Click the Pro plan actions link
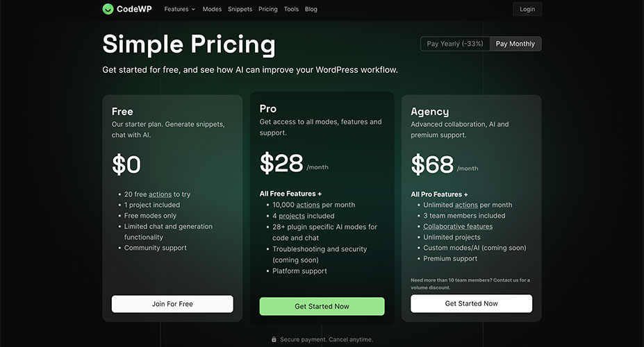The width and height of the screenshot is (644, 347). click(x=308, y=205)
